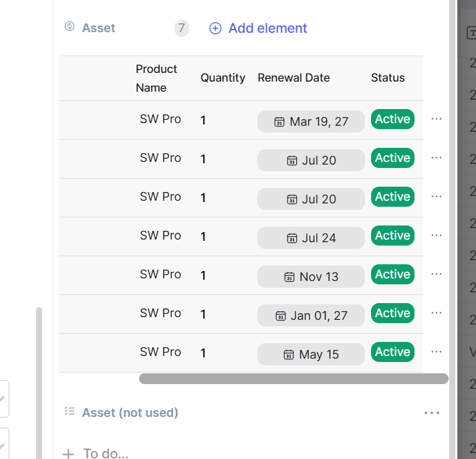476x459 pixels.
Task: Click the plus icon beside Add element
Action: [x=215, y=28]
